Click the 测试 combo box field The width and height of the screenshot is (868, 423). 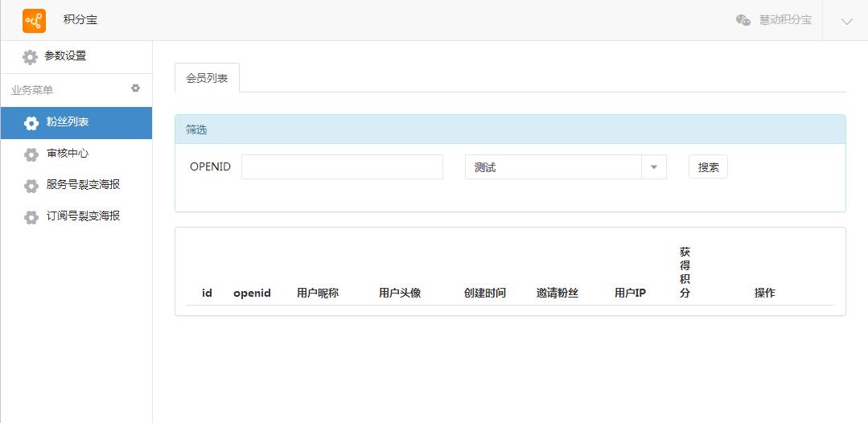pos(566,167)
